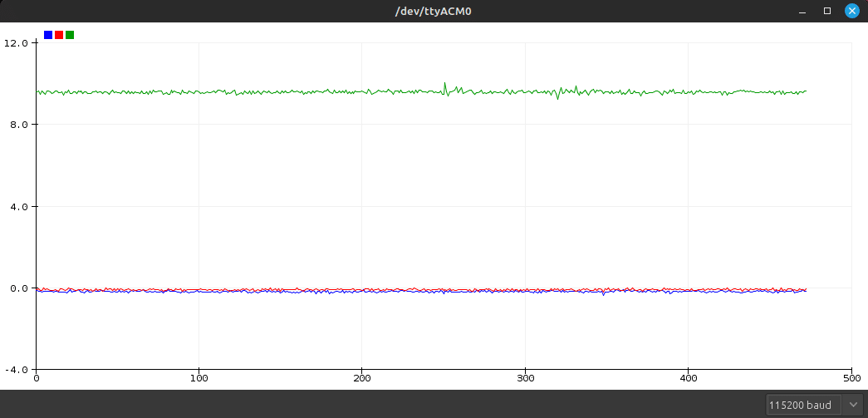Click the red series legend square
The width and height of the screenshot is (868, 418).
(x=59, y=35)
